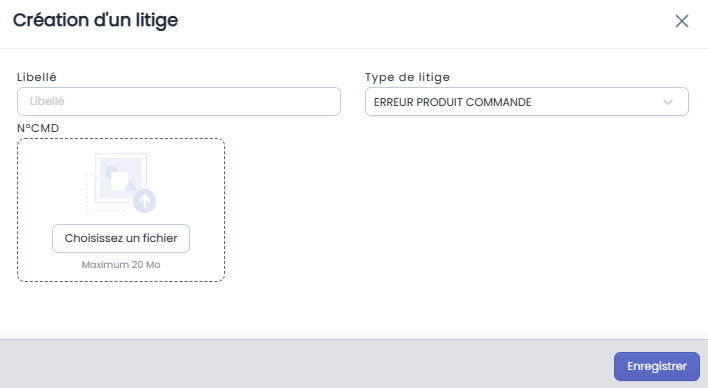
Task: Click the chevron in Type de litige field
Action: click(668, 102)
